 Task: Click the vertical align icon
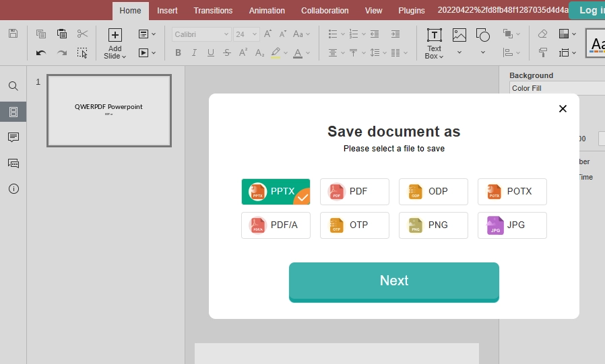354,52
